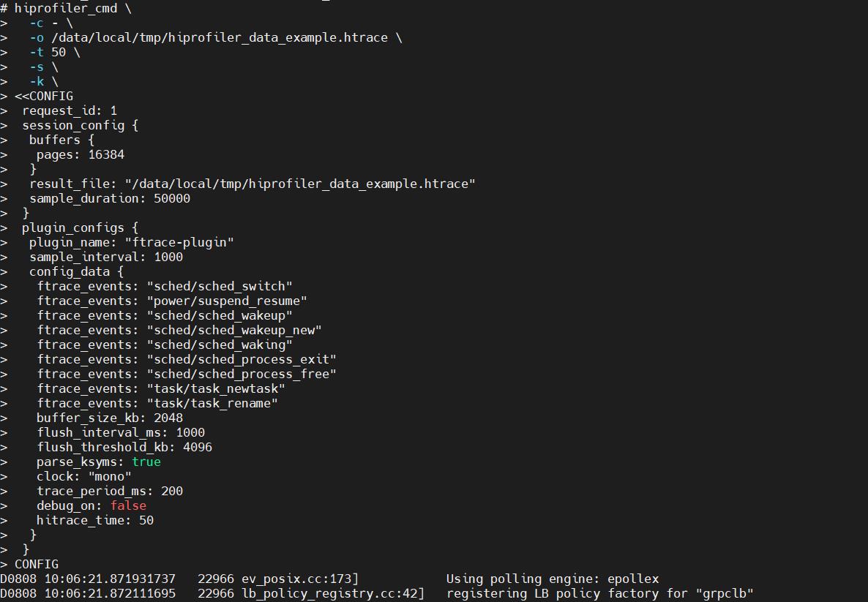
Task: Click the "task/task_rename" event entry
Action: coord(212,403)
